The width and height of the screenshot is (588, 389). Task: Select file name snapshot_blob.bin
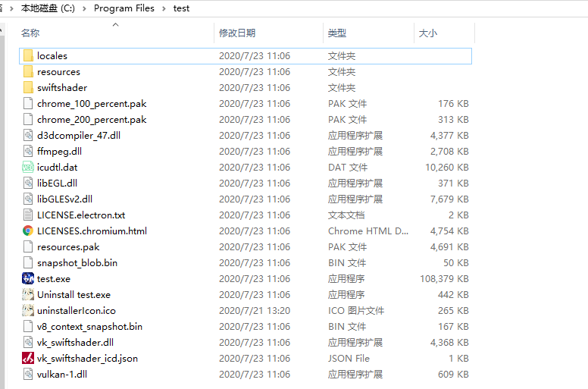77,263
